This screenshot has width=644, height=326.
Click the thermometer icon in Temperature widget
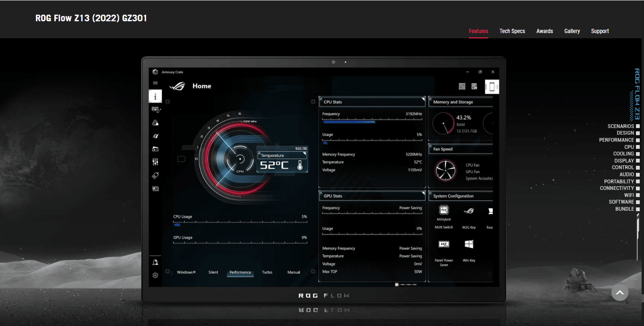[300, 165]
